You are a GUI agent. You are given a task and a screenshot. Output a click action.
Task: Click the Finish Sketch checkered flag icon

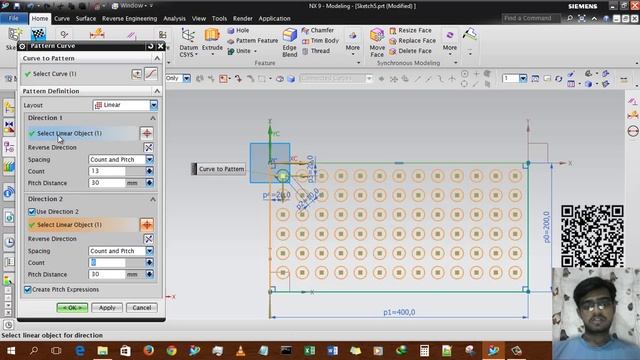[x=38, y=33]
